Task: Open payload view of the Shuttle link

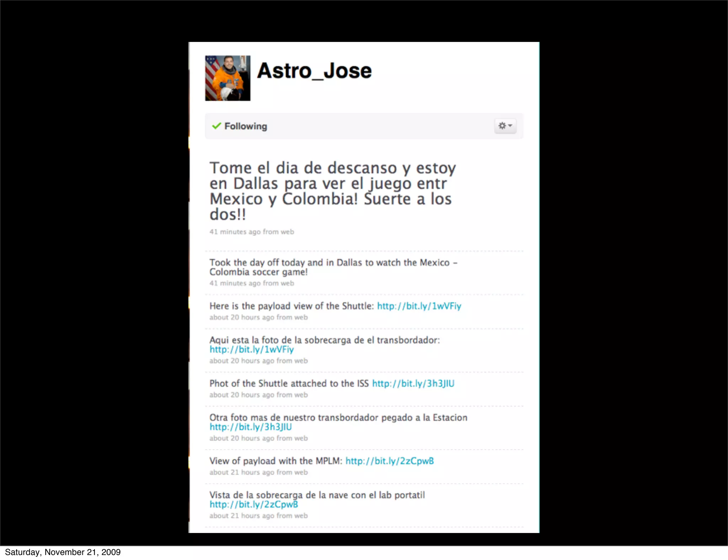Action: (419, 306)
